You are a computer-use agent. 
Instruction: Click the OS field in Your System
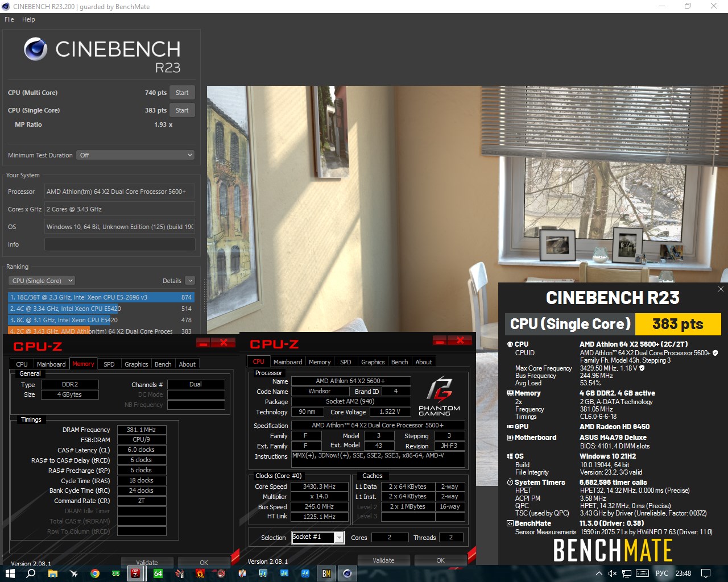pos(119,227)
